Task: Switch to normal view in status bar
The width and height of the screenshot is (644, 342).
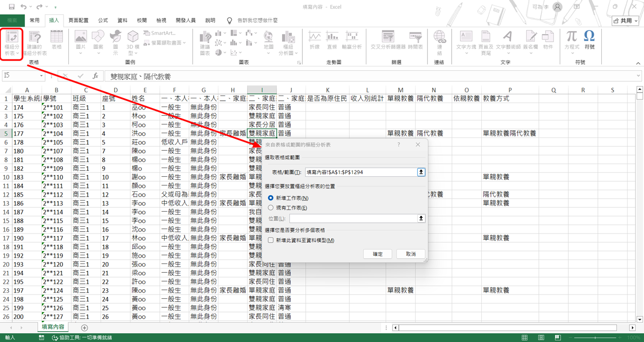Action: click(525, 337)
